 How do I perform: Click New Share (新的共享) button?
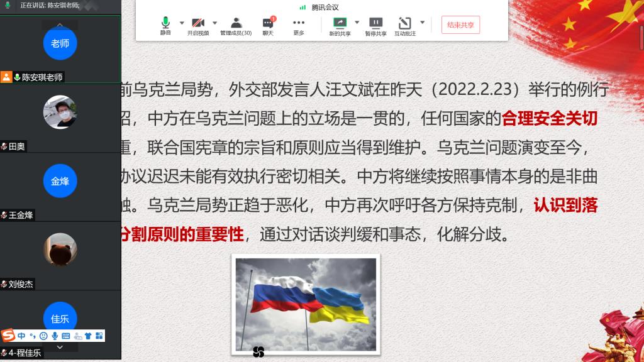(x=340, y=26)
